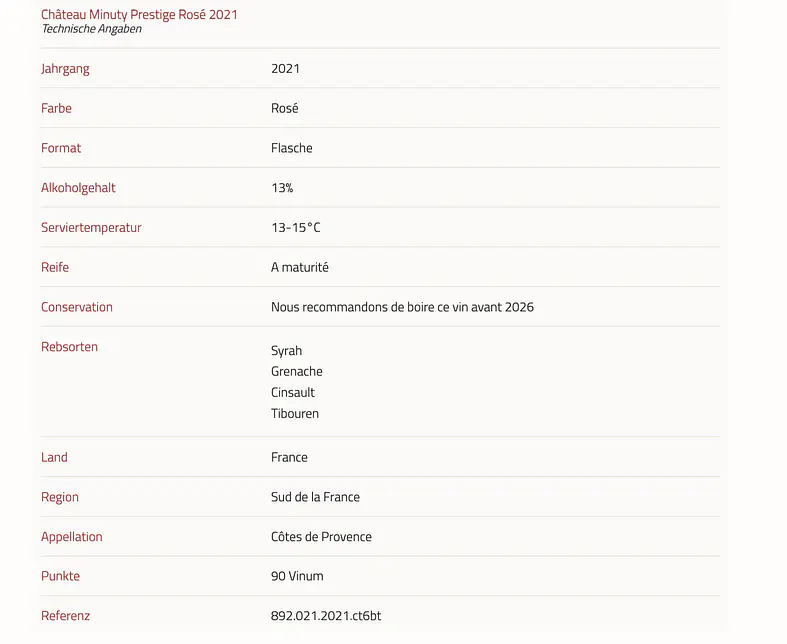Viewport: 787px width, 644px height.
Task: Select the A maturité value
Action: click(299, 267)
